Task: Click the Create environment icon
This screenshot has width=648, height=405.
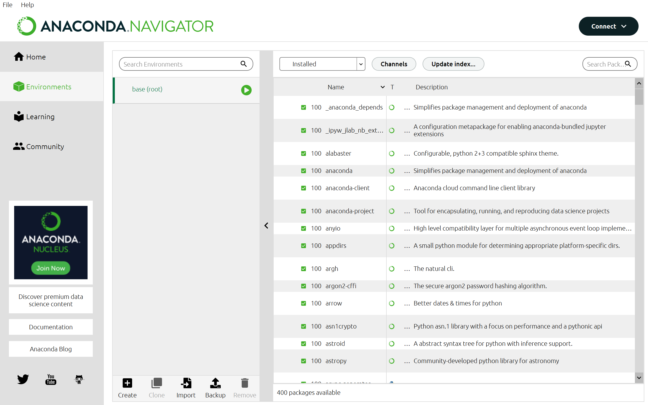Action: tap(127, 384)
